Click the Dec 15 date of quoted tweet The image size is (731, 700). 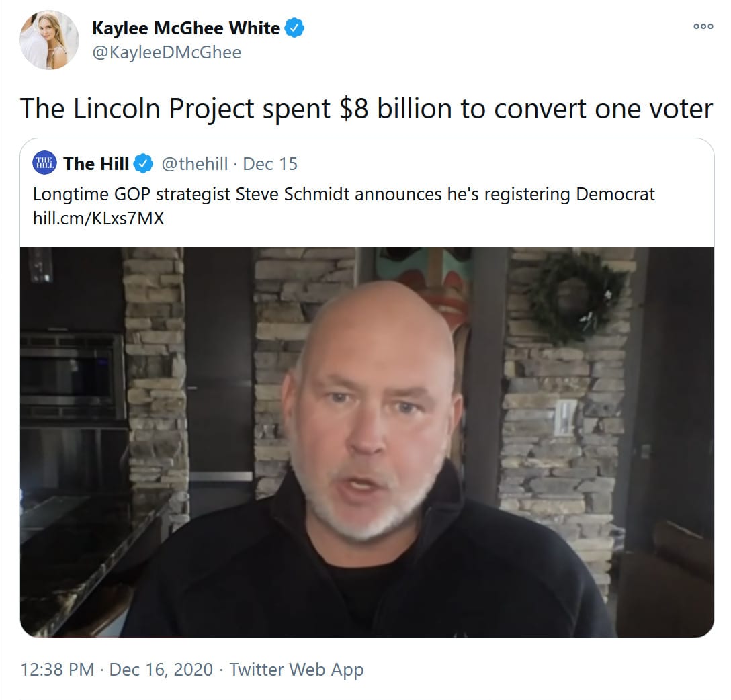click(270, 164)
